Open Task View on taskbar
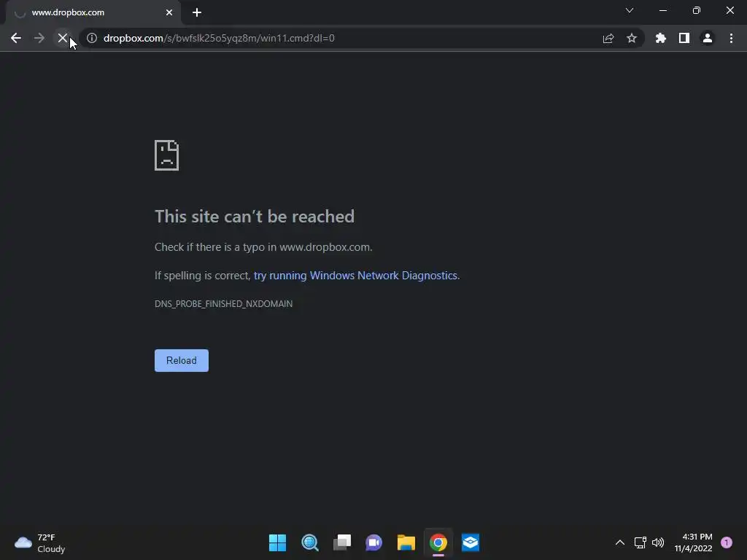Viewport: 747px width, 560px height. (342, 542)
